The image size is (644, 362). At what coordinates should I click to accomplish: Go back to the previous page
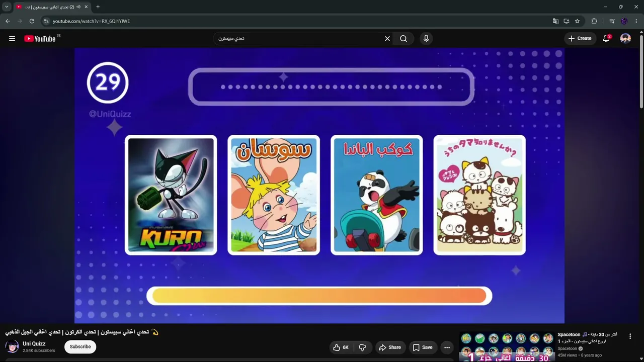[8, 21]
